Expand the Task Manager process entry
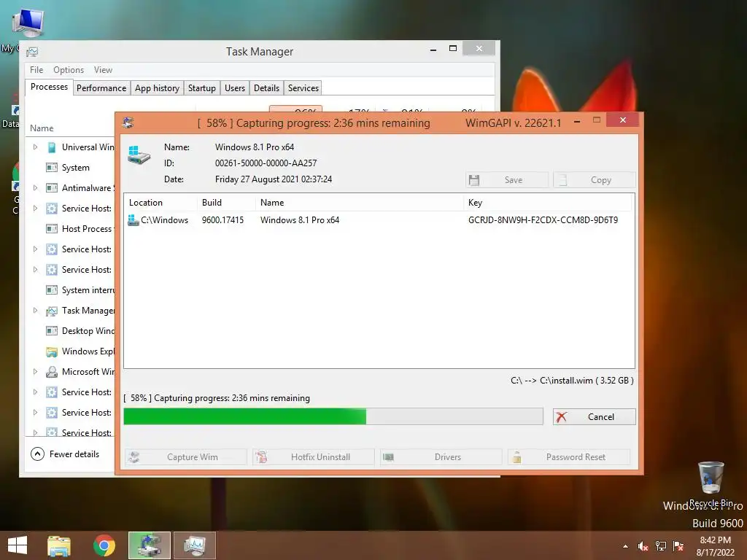The image size is (747, 560). pos(35,311)
